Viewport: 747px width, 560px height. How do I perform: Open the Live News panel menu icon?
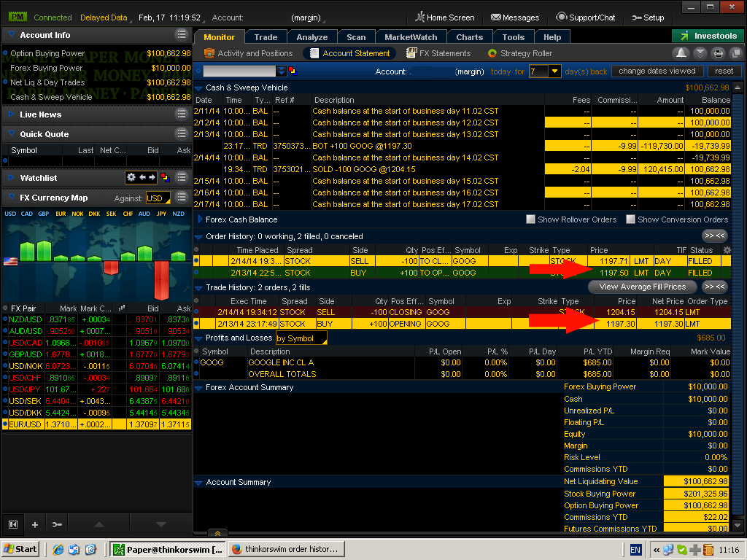(x=182, y=114)
